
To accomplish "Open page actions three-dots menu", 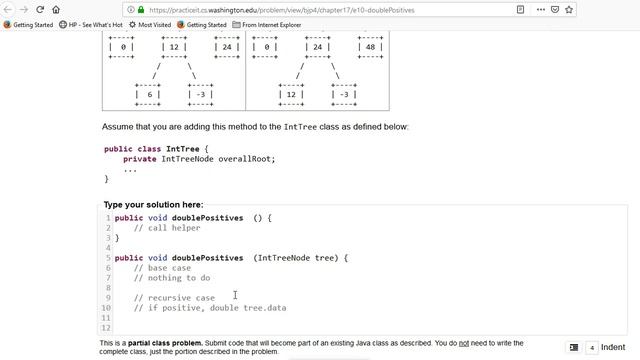I will [540, 10].
